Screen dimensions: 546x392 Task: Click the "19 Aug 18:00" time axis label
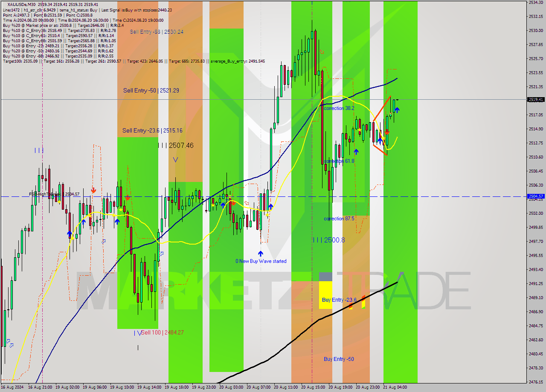pyautogui.click(x=177, y=387)
